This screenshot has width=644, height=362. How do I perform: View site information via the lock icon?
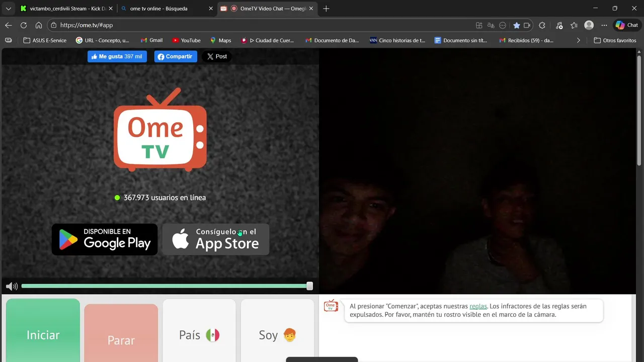tap(53, 25)
